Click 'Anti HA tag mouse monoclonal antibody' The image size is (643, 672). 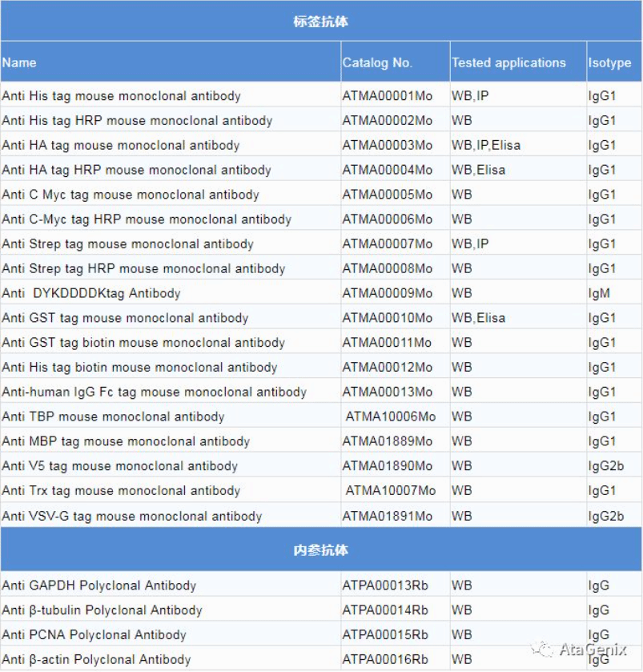click(x=120, y=145)
